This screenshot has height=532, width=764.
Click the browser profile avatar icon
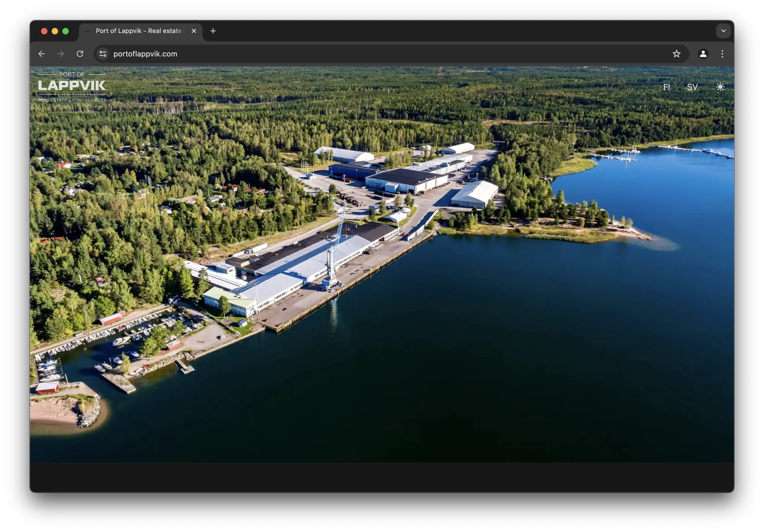pos(703,54)
